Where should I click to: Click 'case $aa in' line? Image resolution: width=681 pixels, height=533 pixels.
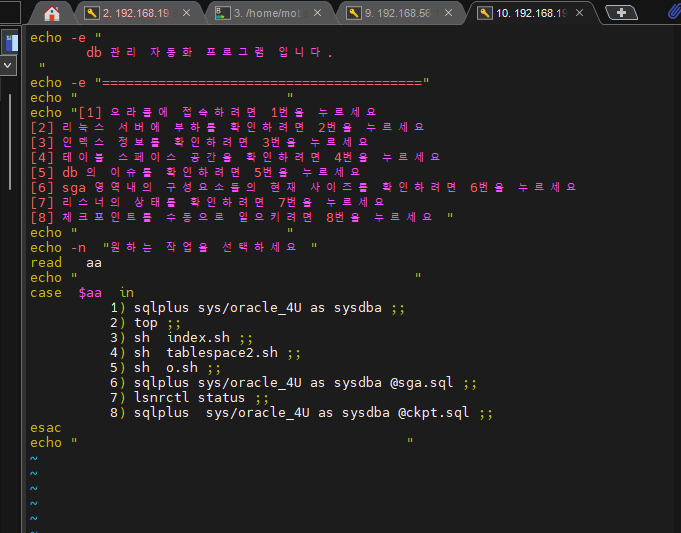coord(82,292)
